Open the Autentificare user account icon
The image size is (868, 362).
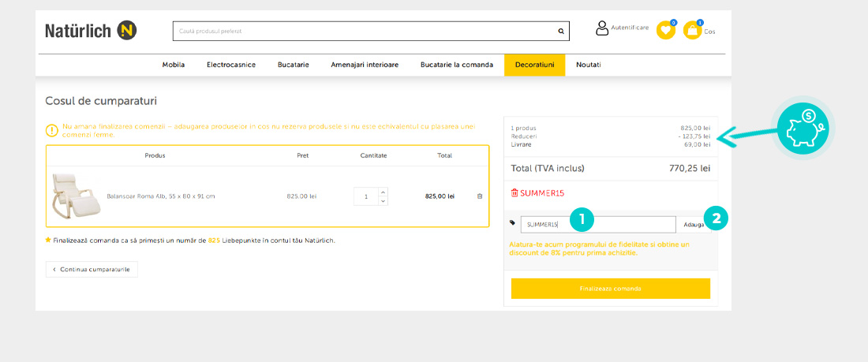(x=603, y=28)
